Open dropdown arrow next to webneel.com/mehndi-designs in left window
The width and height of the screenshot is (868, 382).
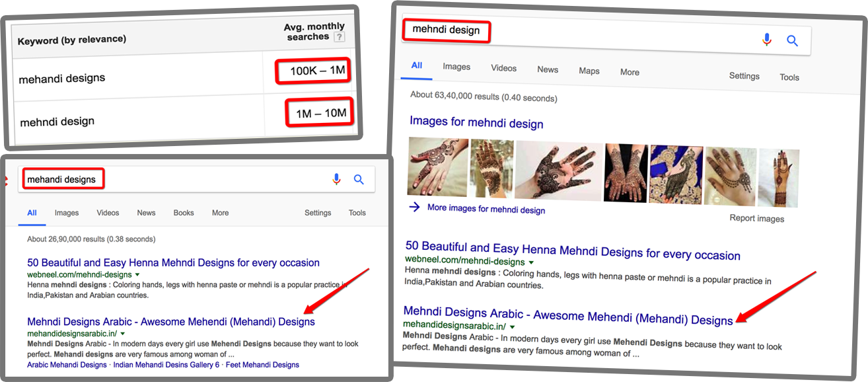[137, 274]
